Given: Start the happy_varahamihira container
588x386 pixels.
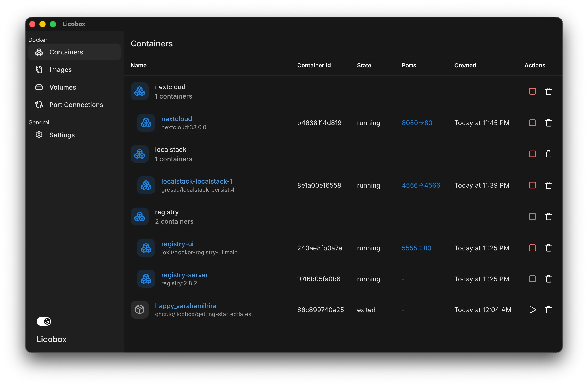Looking at the screenshot, I should point(532,309).
